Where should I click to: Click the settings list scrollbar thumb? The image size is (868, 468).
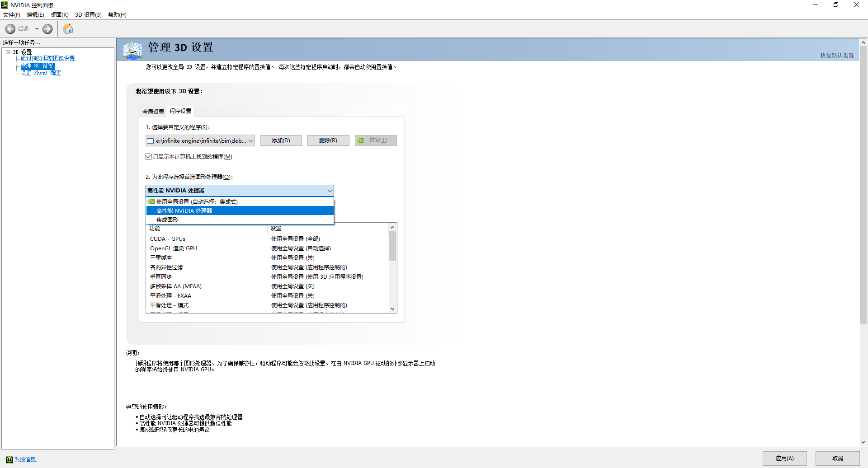392,246
